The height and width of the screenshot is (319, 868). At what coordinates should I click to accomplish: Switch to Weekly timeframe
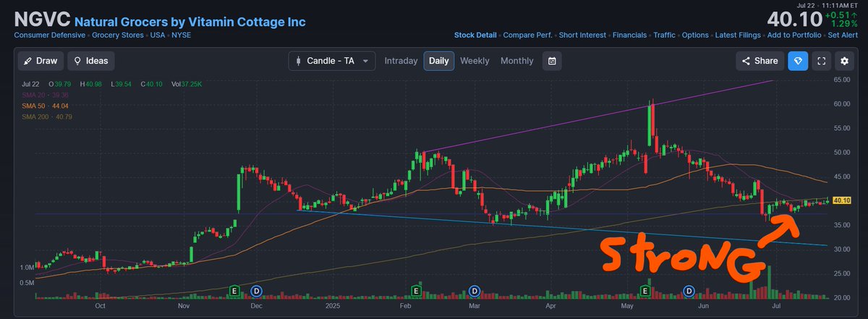click(x=475, y=61)
